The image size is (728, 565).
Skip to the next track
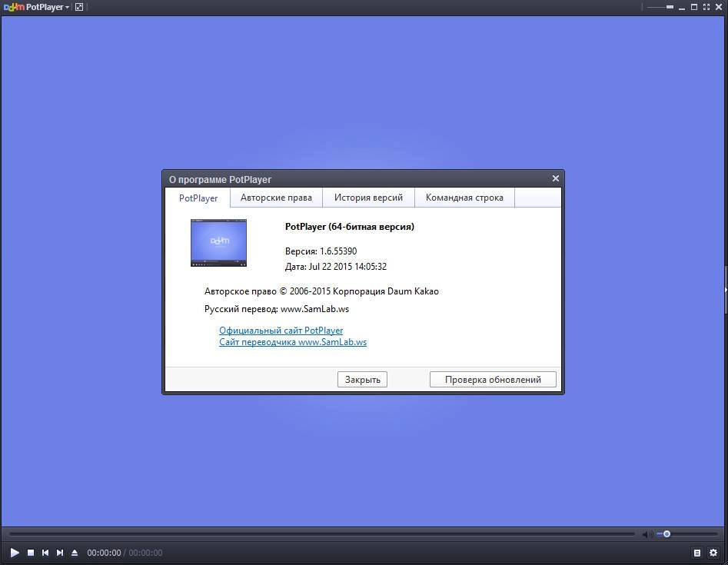(x=59, y=553)
